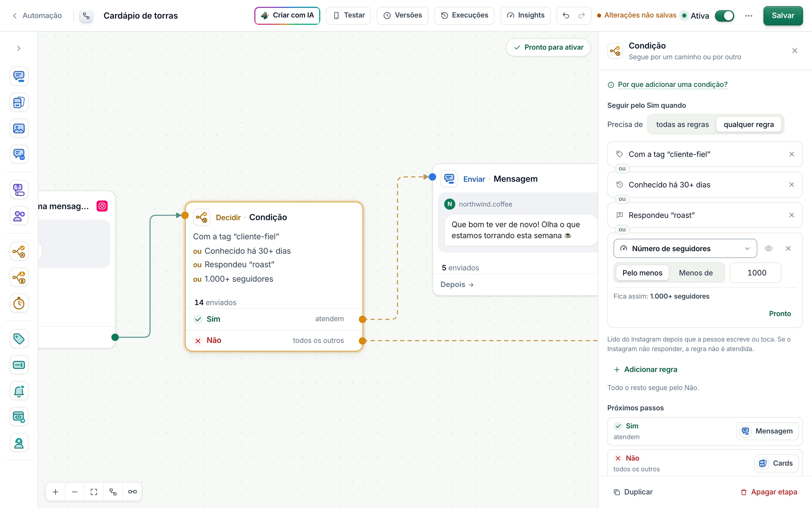Remove the 'Com a tag cliente-fiel' rule
The image size is (812, 508).
coord(791,154)
